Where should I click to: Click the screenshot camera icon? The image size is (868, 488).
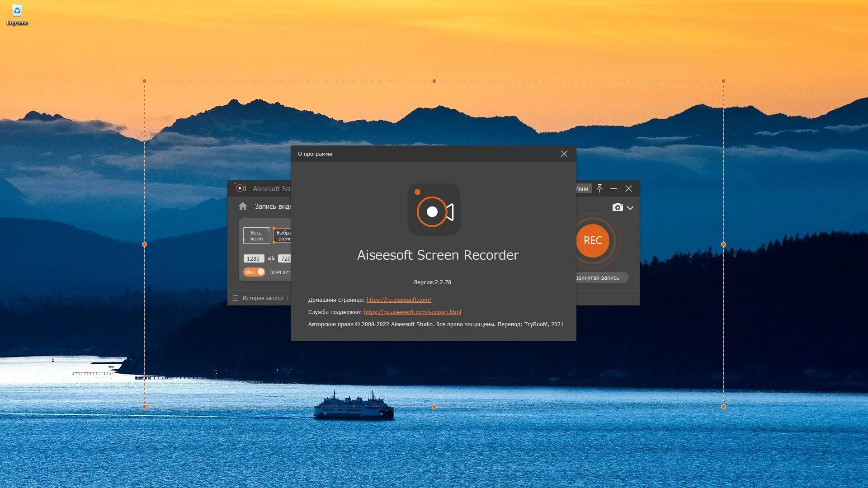617,207
